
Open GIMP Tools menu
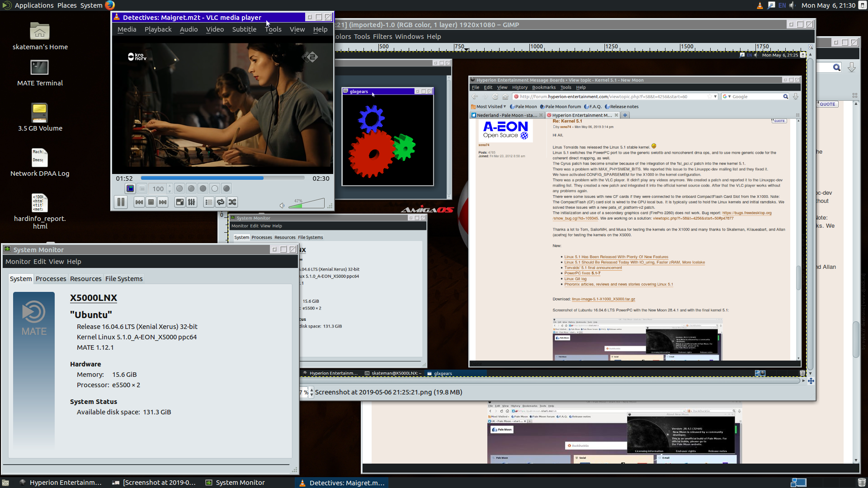(x=362, y=37)
